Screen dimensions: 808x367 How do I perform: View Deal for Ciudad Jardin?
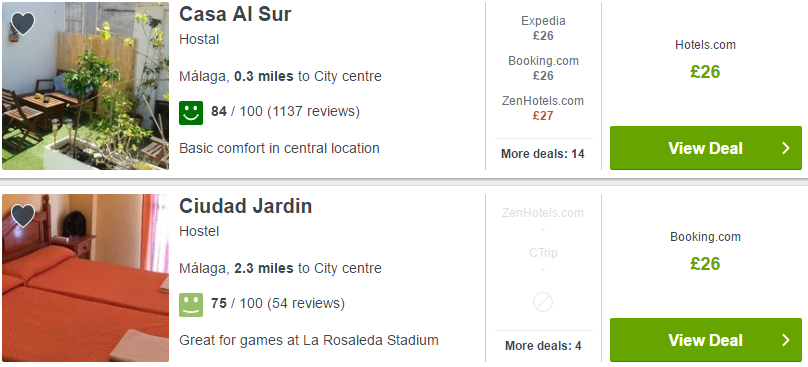[705, 340]
